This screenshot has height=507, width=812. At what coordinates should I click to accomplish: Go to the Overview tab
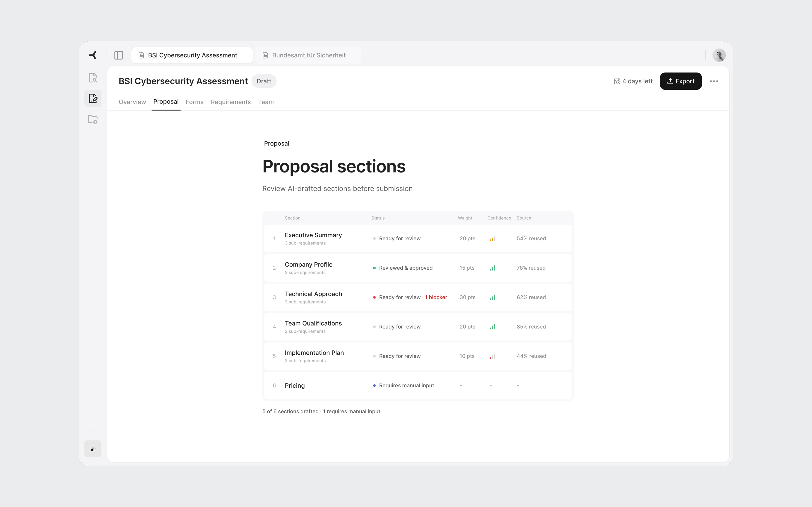coord(132,102)
